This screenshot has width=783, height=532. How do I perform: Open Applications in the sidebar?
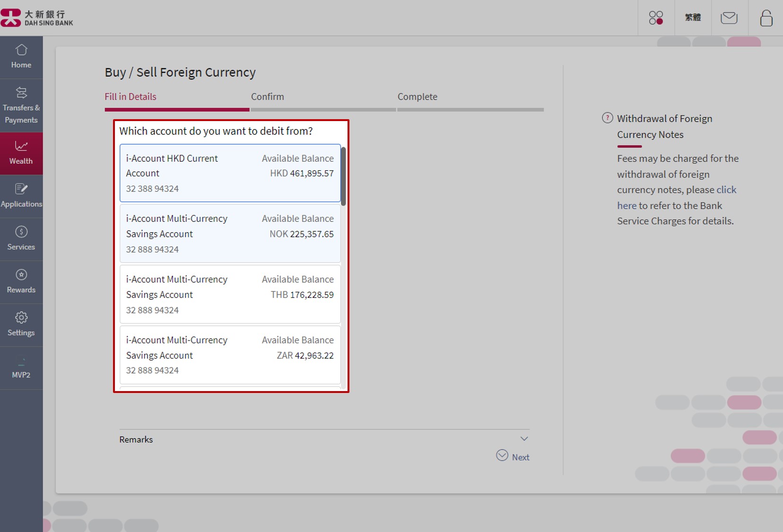[x=21, y=196]
